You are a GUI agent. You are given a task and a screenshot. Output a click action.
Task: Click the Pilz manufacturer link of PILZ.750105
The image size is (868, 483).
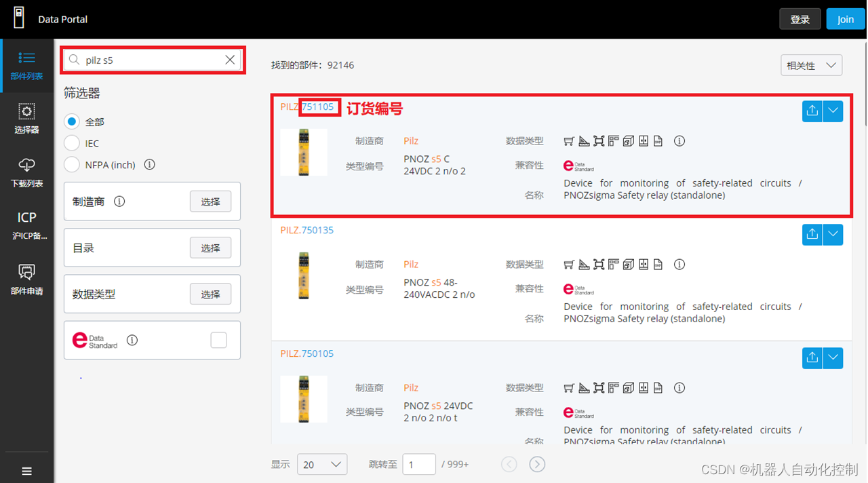click(411, 388)
